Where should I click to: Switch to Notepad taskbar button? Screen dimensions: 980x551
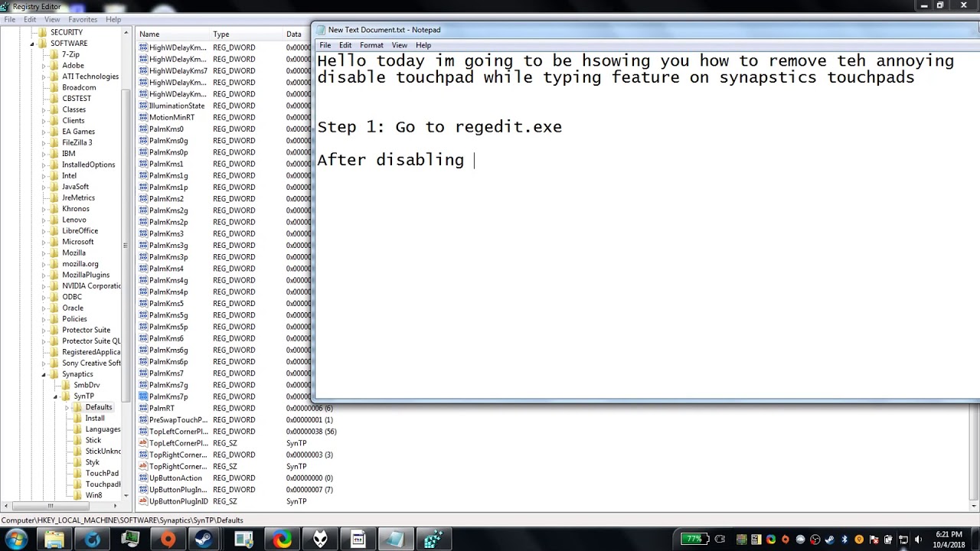396,540
